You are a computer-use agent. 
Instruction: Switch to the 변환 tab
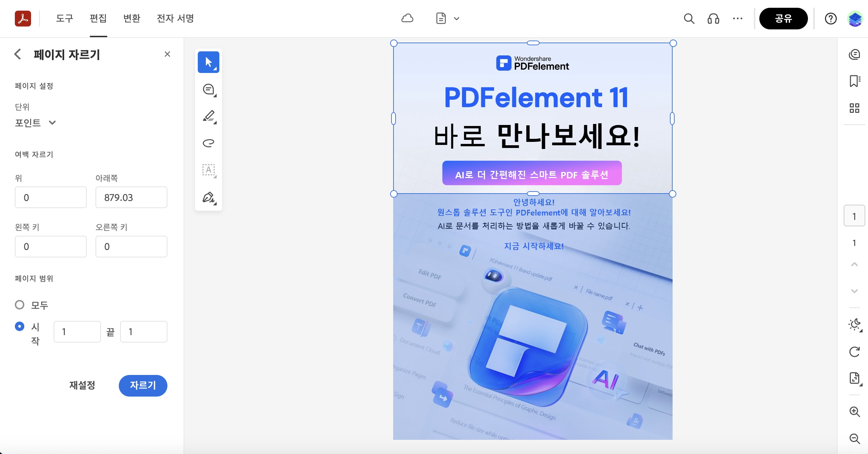tap(132, 19)
